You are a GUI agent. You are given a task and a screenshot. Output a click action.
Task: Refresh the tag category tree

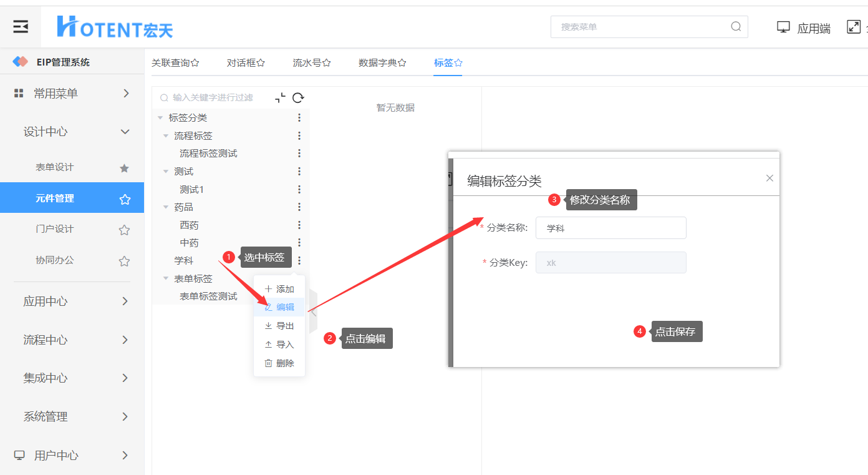pos(298,97)
